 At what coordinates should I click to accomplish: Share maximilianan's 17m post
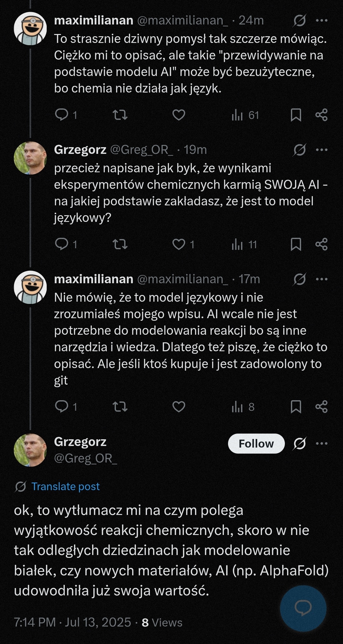click(x=321, y=407)
